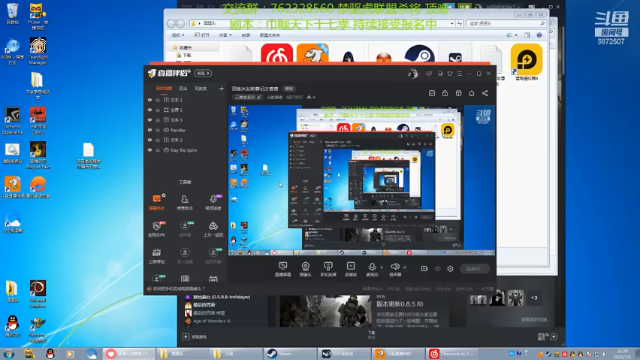
Task: Open the QQ penguin pinned on taskbar
Action: 50,353
